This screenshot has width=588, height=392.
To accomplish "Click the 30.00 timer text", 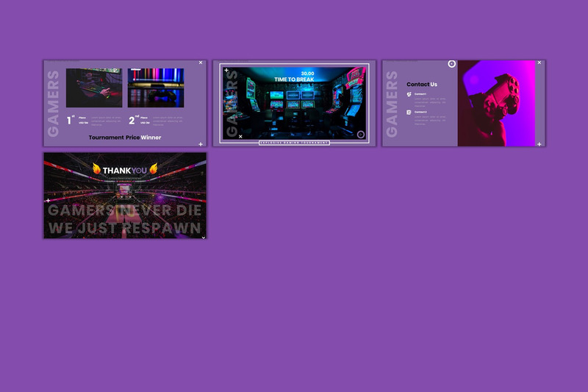I will coord(307,74).
